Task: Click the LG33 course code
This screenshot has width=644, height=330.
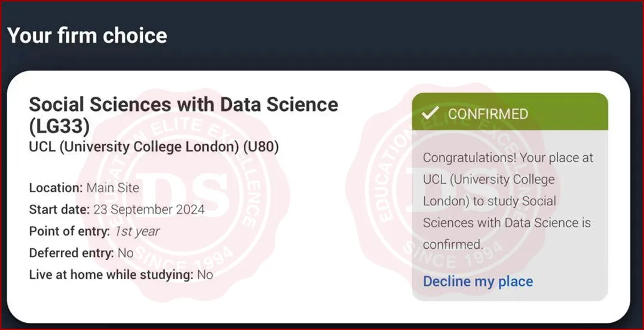Action: [59, 126]
